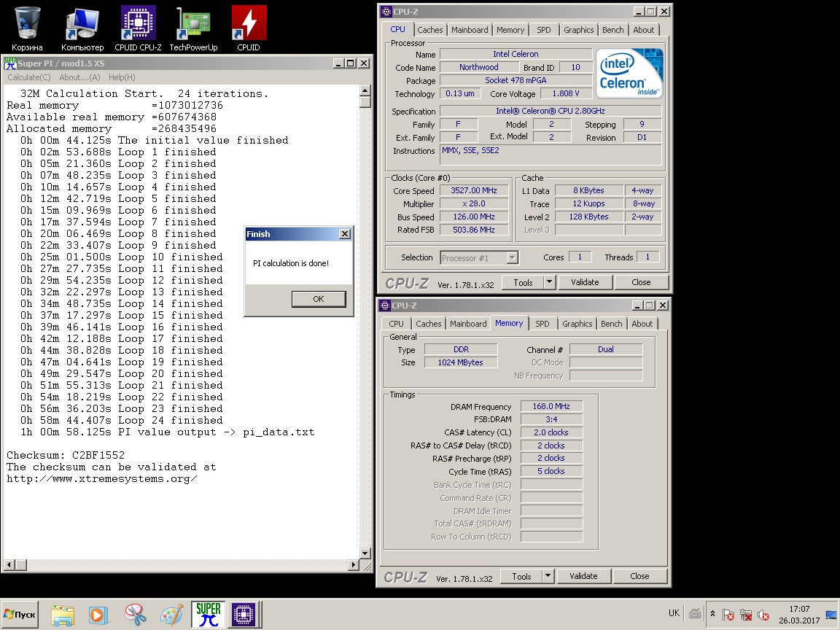Click Close in bottom CPU-Z window
Viewport: 840px width, 630px height.
tap(639, 577)
